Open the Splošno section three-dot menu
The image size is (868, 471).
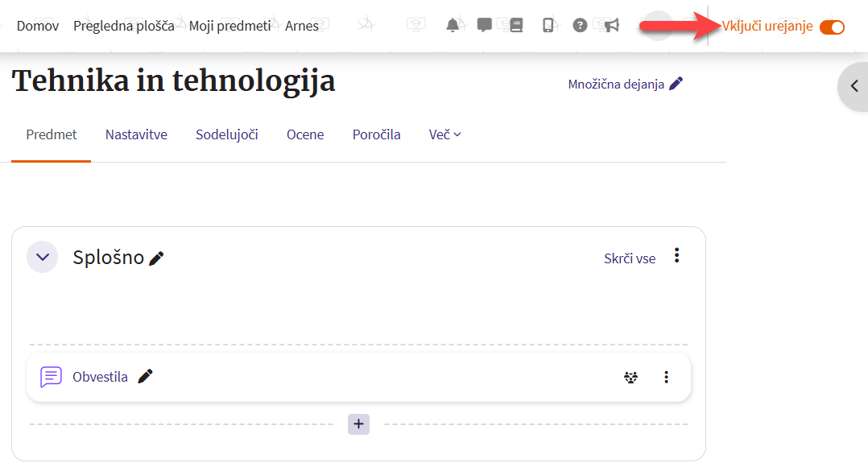click(676, 256)
